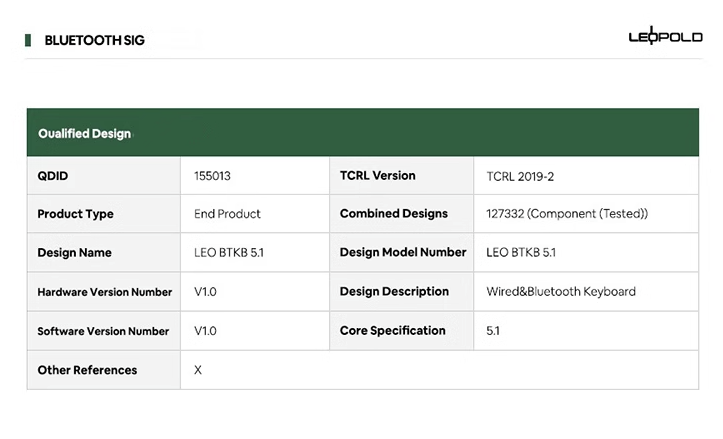This screenshot has width=723, height=439.
Task: Click the BLUETOOTH SIG heading
Action: click(x=95, y=41)
